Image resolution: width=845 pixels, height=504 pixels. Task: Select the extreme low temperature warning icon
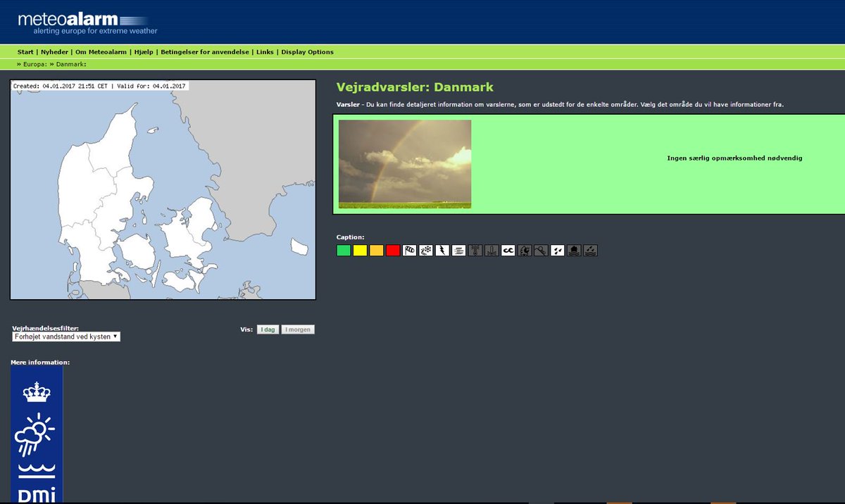490,250
